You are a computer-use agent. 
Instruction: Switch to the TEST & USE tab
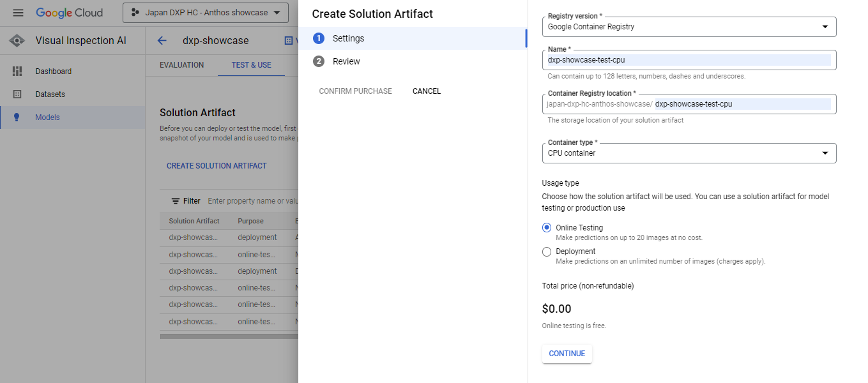(x=252, y=65)
